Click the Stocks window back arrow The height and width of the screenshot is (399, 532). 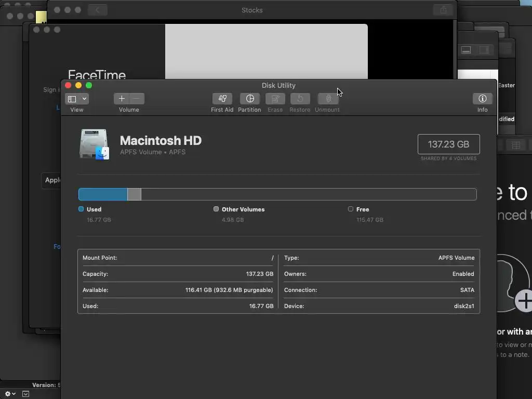point(97,10)
